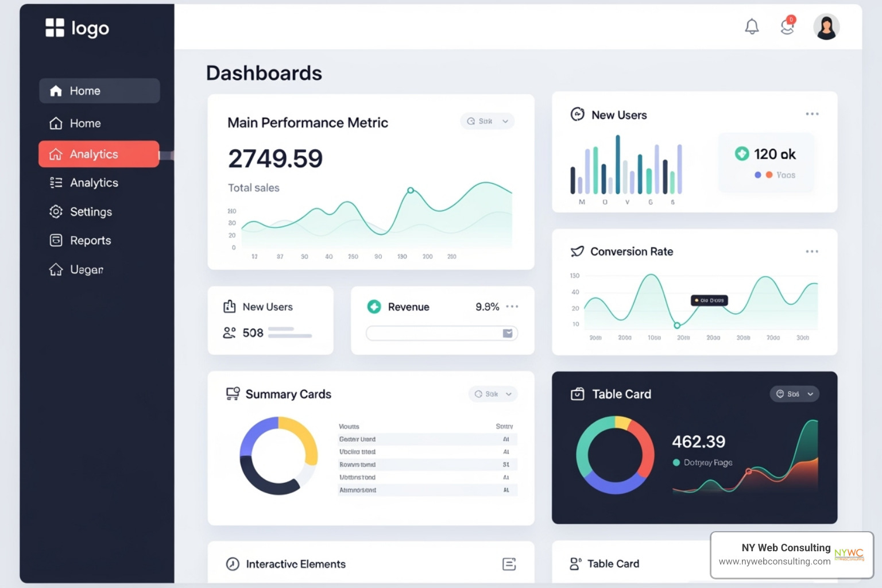Viewport: 882px width, 588px height.
Task: Open the user avatar profile
Action: [826, 26]
